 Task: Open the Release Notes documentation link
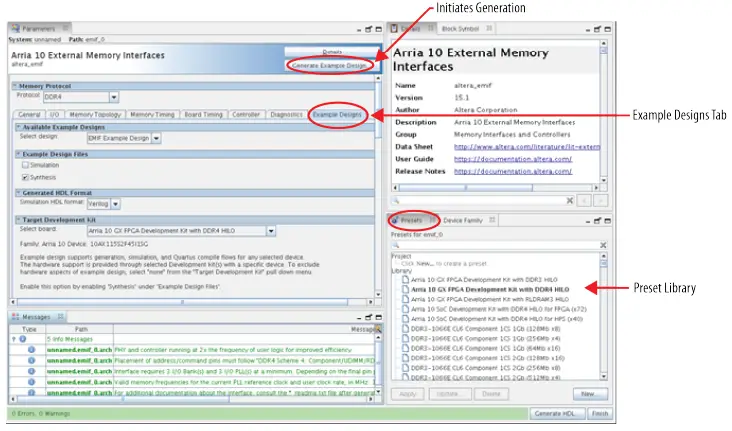[513, 171]
